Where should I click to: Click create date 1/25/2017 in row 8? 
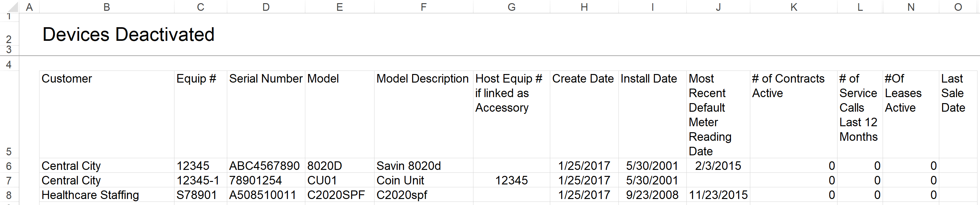point(584,195)
